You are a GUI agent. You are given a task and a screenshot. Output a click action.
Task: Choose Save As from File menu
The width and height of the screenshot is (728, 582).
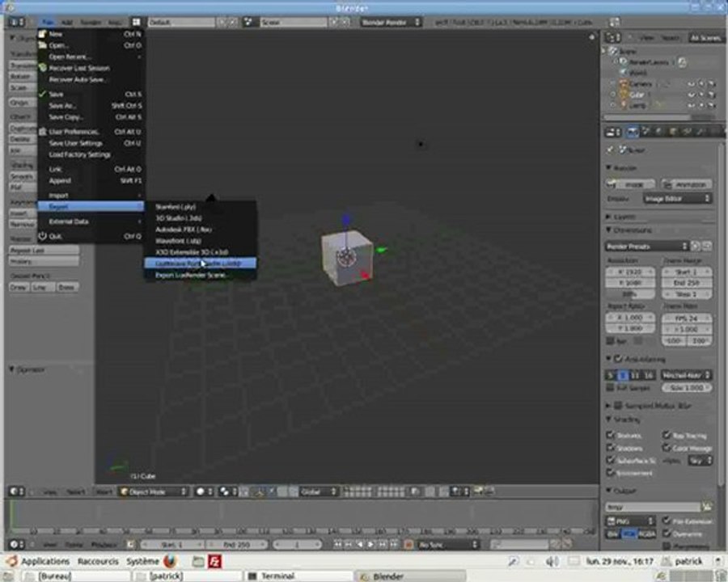point(90,106)
